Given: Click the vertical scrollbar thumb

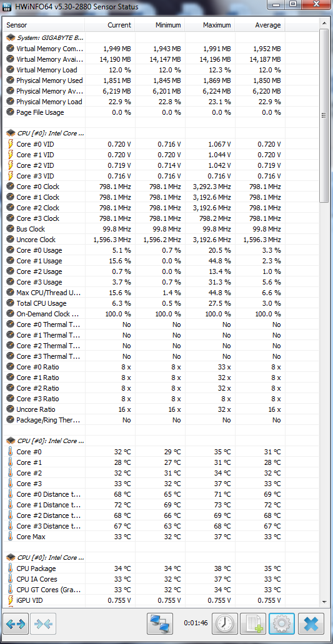Looking at the screenshot, I should click(324, 115).
